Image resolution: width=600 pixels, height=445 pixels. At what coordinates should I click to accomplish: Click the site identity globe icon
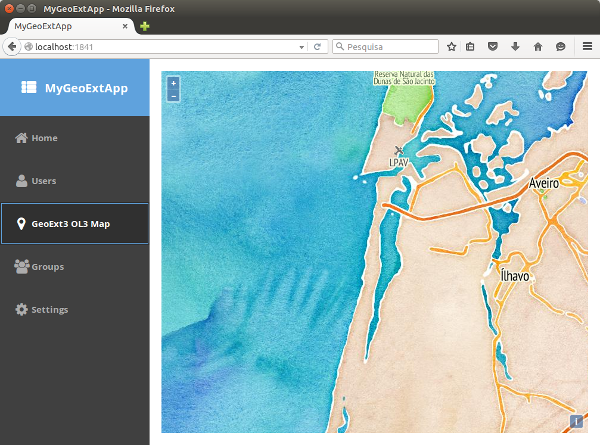tap(28, 47)
